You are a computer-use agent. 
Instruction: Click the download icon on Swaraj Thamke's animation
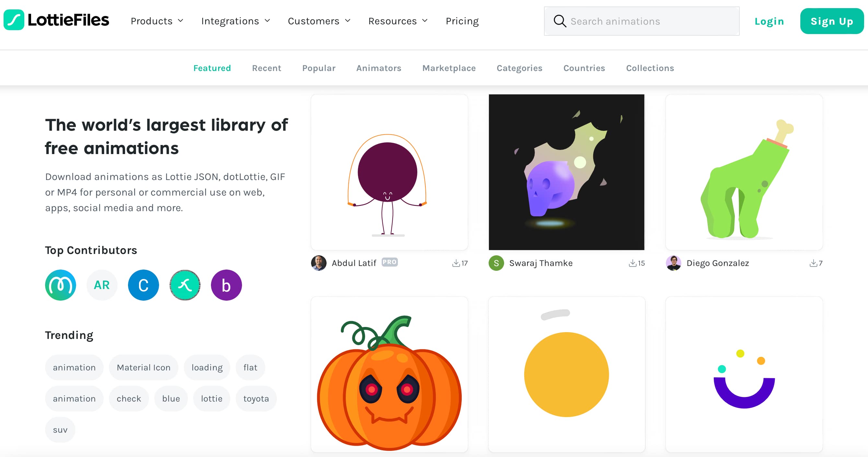(633, 263)
